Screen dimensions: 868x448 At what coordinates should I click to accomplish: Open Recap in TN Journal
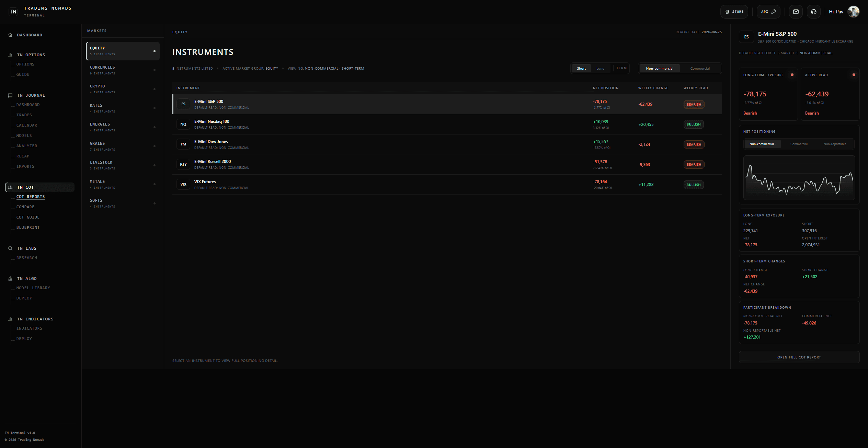coord(23,156)
